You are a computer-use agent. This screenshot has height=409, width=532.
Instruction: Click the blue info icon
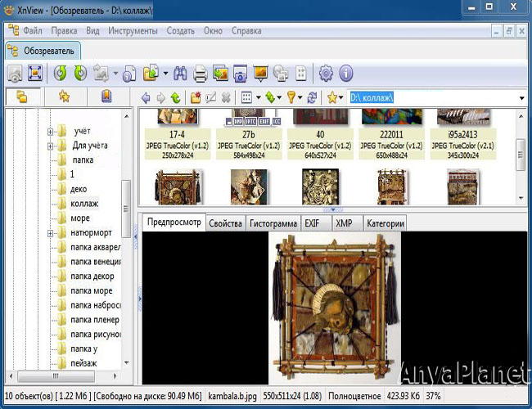click(345, 74)
